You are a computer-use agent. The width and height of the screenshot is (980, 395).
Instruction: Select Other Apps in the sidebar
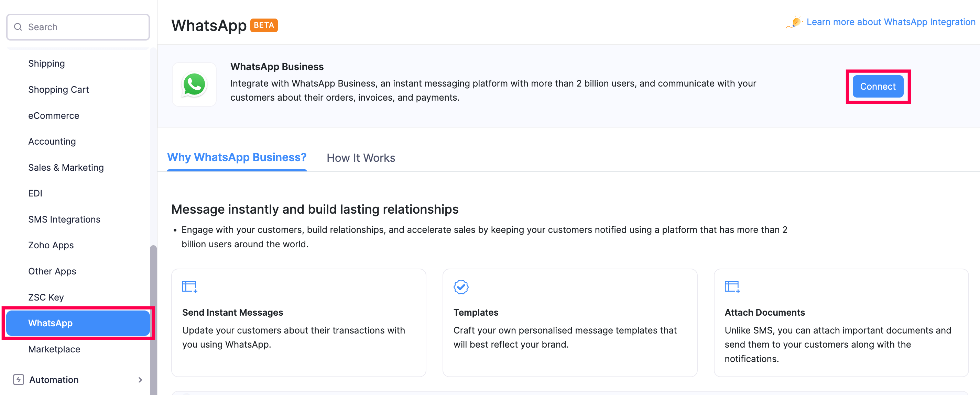point(52,271)
